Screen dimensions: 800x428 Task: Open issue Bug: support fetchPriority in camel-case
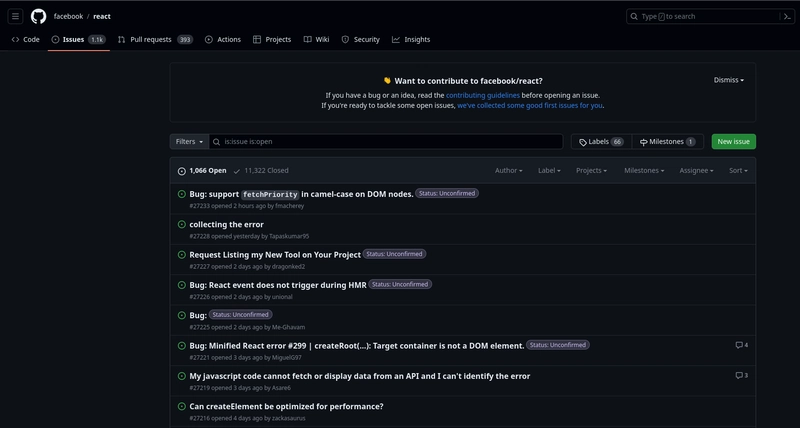coord(301,194)
